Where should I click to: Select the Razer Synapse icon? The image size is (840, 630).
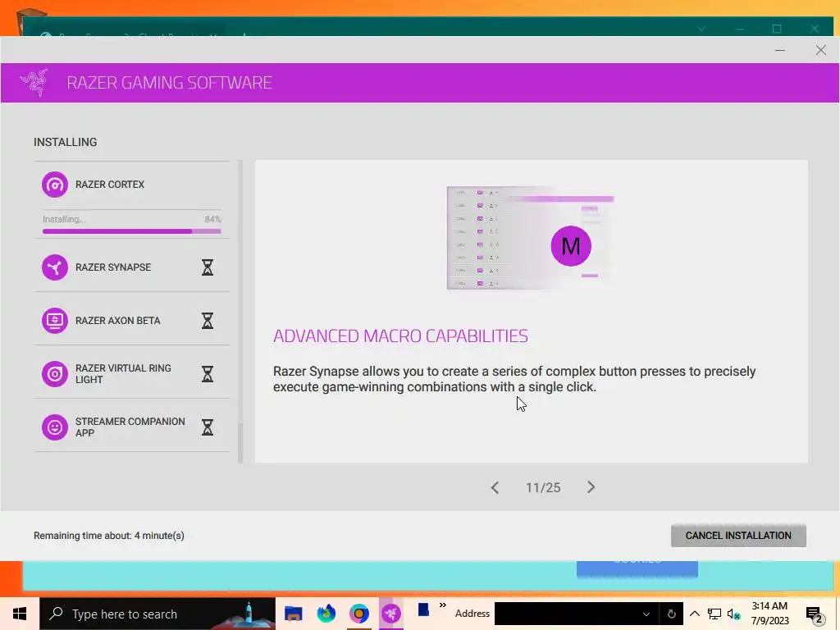(55, 267)
